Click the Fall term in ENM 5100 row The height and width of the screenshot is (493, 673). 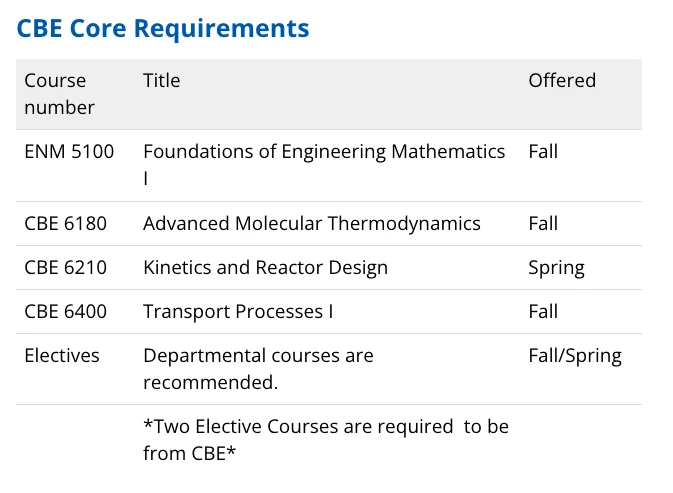point(543,152)
